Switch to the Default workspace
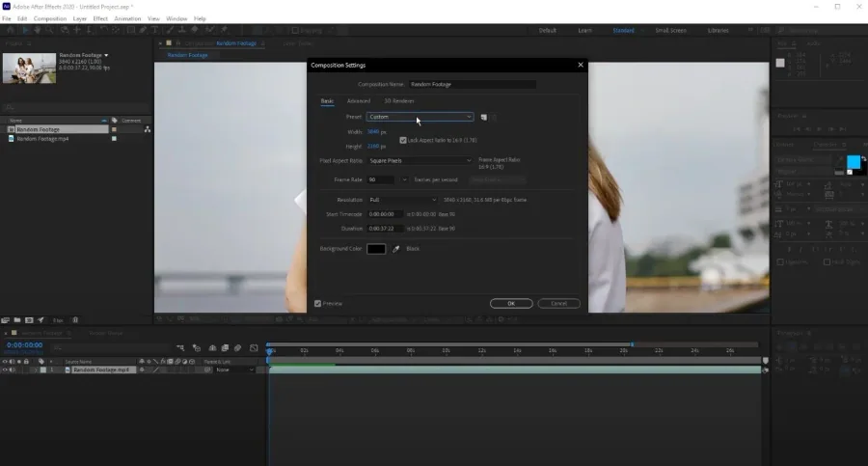The image size is (868, 466). (548, 31)
